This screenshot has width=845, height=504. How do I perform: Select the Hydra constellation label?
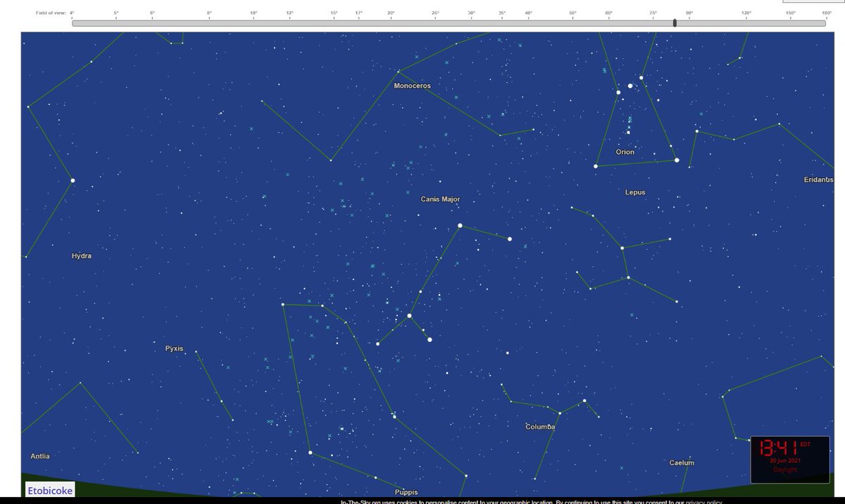81,256
